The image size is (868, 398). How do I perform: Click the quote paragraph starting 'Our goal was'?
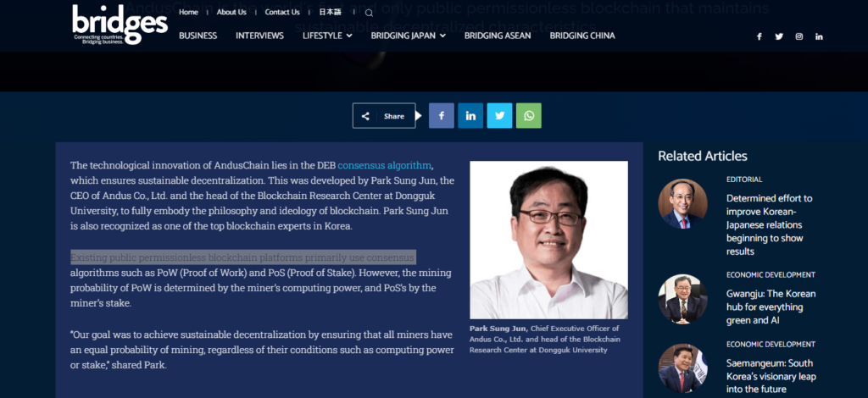pyautogui.click(x=263, y=350)
